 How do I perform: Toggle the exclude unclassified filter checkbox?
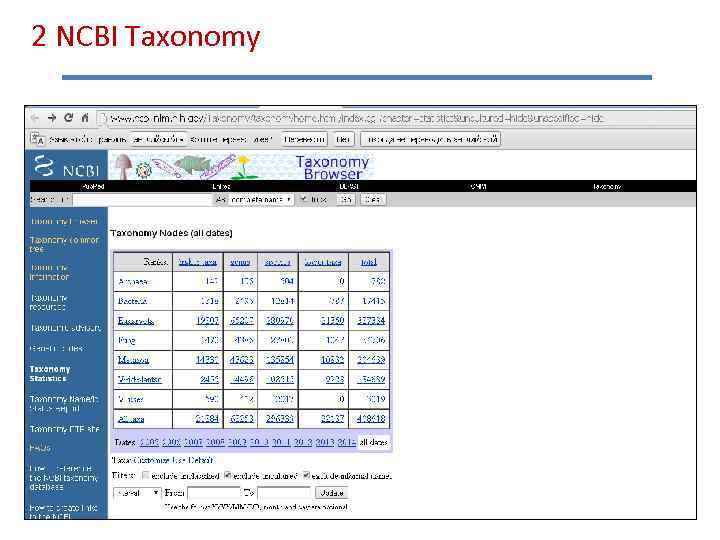point(146,475)
